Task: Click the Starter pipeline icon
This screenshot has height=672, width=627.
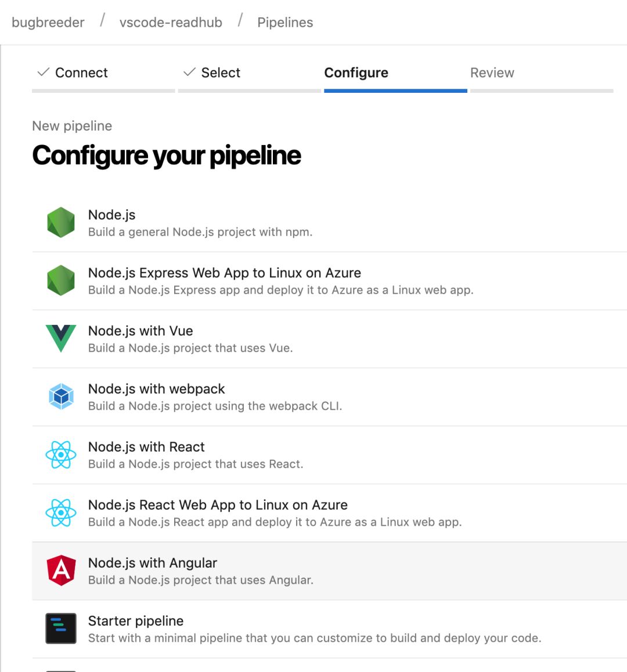Action: click(x=61, y=628)
